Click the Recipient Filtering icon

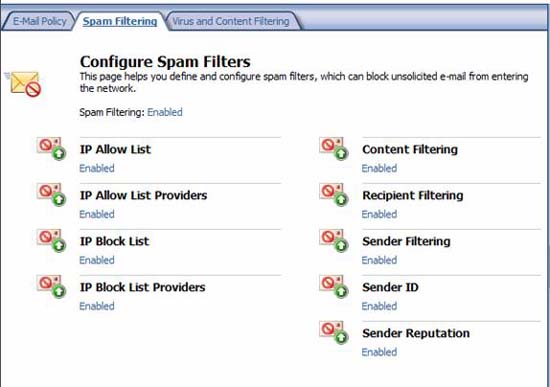click(334, 194)
